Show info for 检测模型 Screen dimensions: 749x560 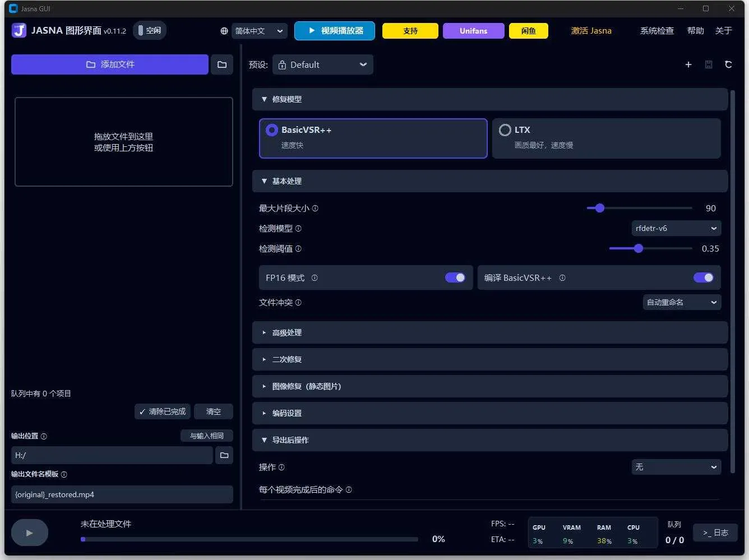coord(298,229)
